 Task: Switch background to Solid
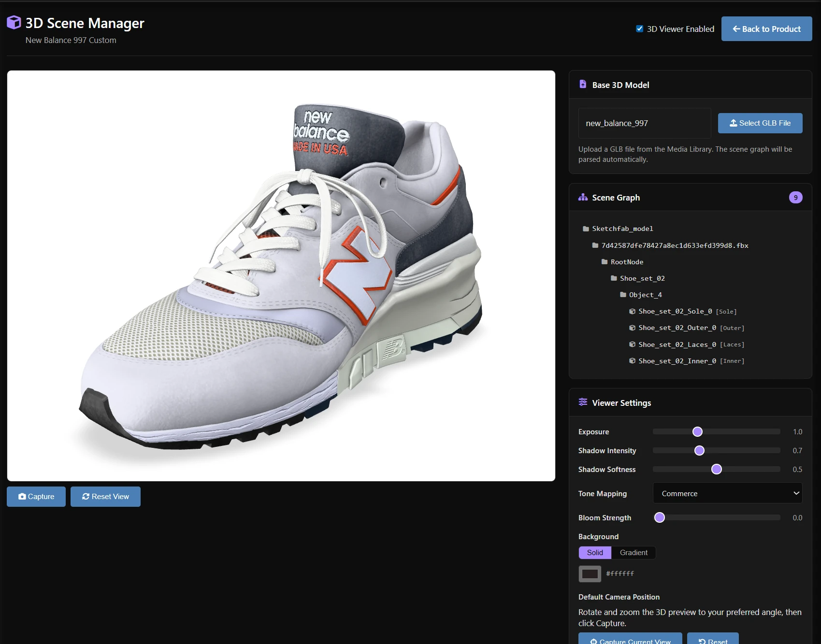(595, 553)
